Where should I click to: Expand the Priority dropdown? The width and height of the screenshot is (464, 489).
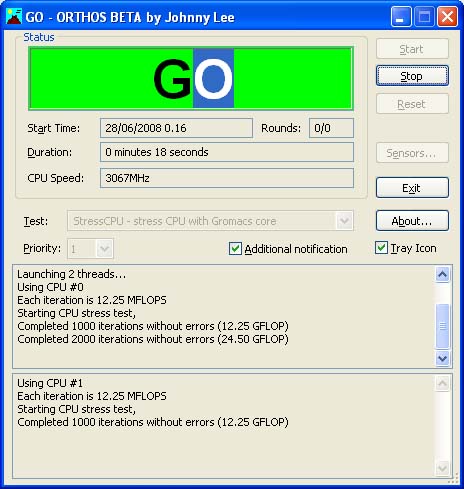coord(105,249)
